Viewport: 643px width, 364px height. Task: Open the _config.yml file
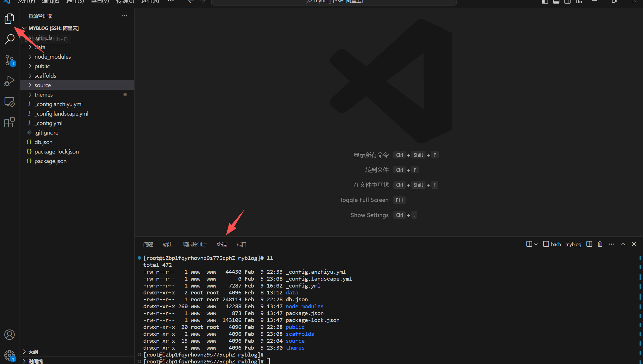[x=48, y=123]
